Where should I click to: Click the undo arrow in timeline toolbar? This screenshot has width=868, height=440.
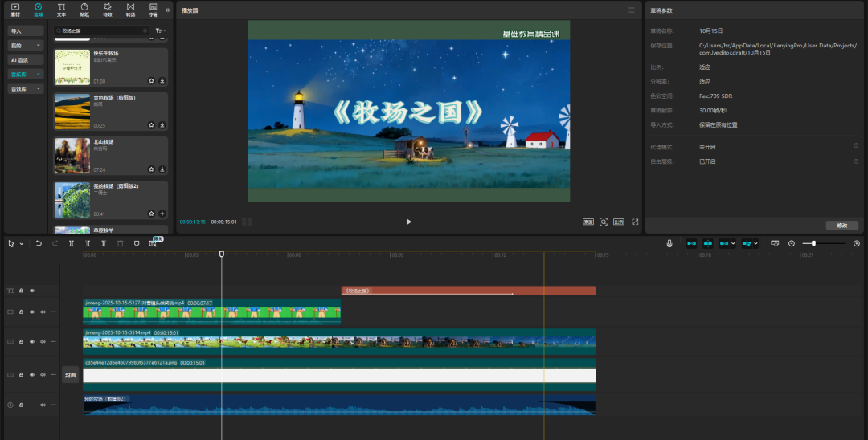(39, 243)
